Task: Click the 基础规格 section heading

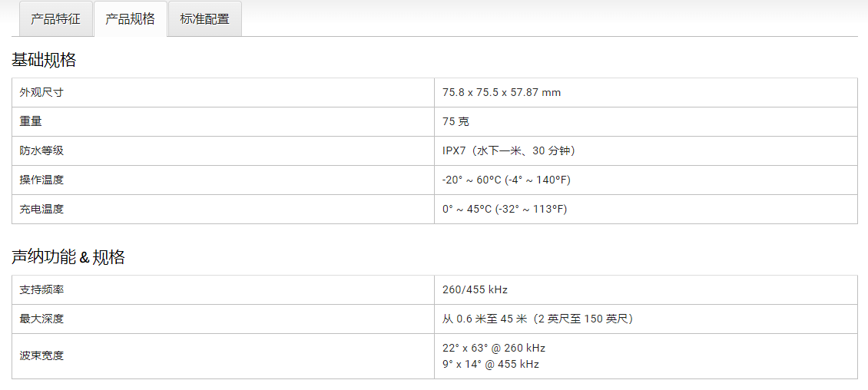Action: coord(44,60)
